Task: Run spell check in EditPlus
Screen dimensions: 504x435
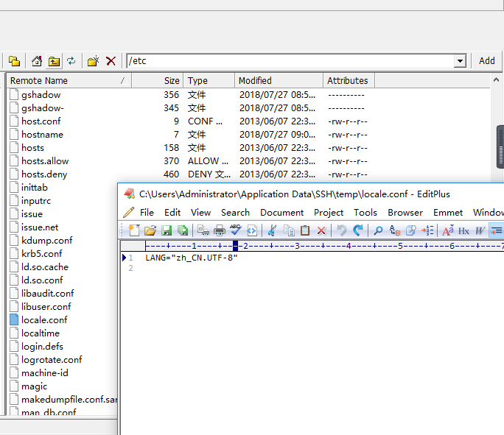Action: [x=236, y=230]
